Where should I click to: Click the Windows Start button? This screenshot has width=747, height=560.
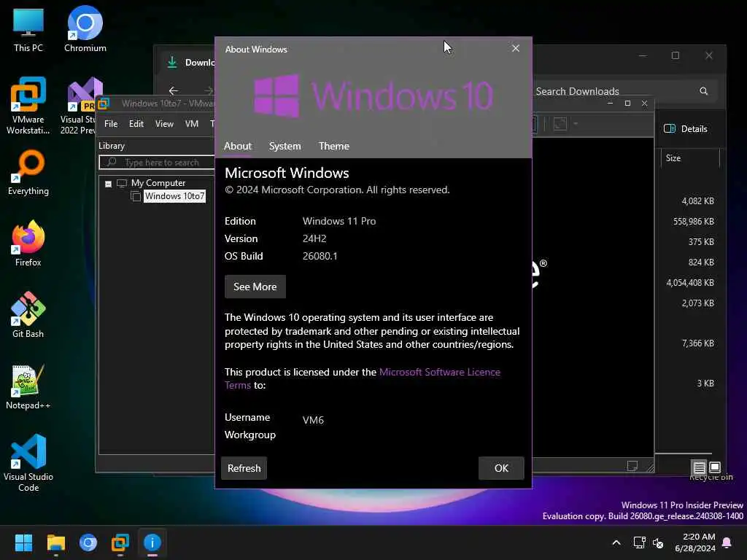click(x=23, y=542)
